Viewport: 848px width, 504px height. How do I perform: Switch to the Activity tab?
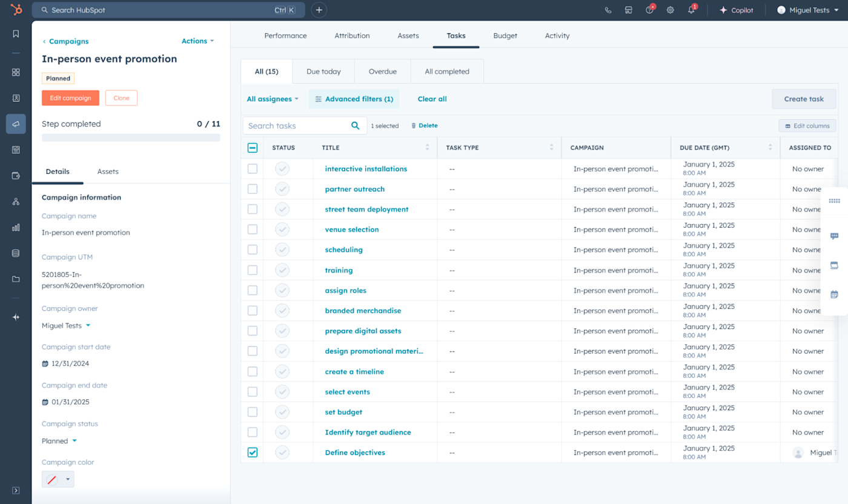click(x=557, y=36)
